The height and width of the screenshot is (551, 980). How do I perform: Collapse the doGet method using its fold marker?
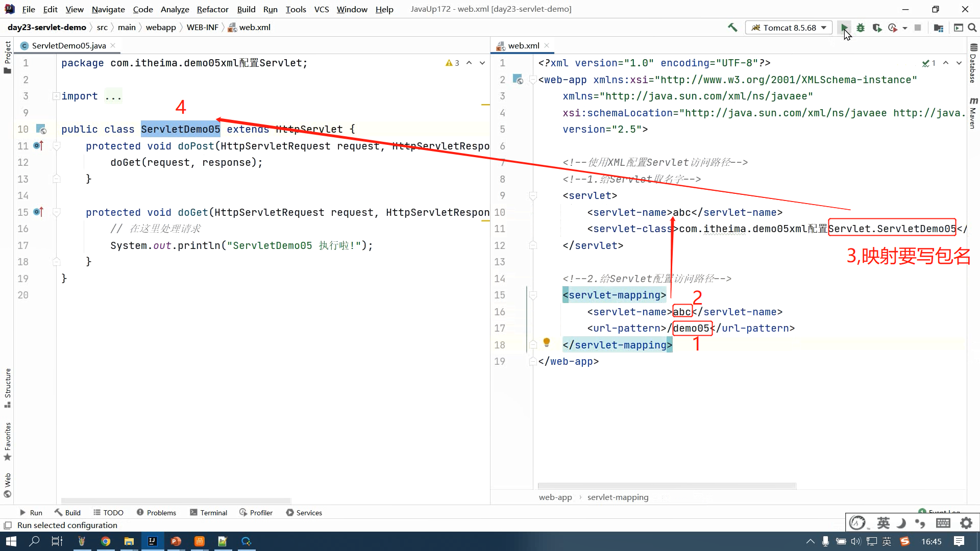tap(57, 212)
